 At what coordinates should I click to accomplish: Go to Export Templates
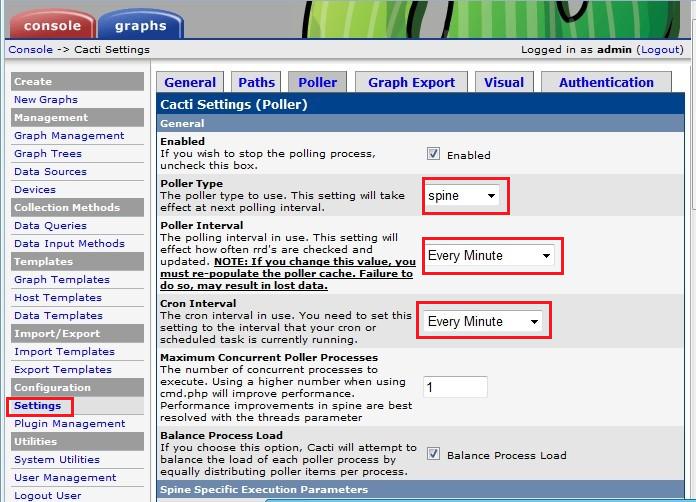pyautogui.click(x=63, y=369)
